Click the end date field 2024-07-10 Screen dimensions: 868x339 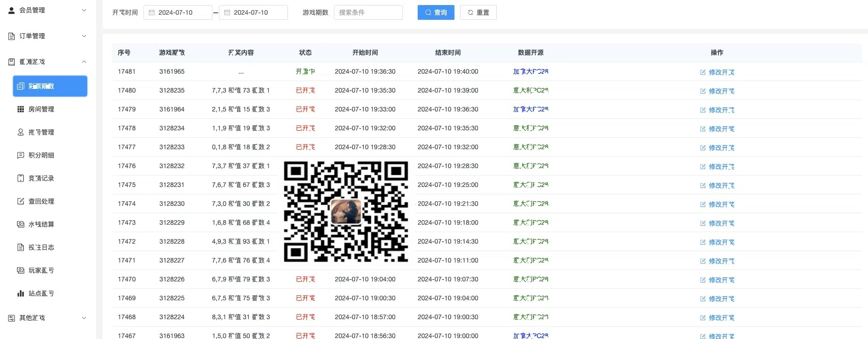[x=253, y=12]
